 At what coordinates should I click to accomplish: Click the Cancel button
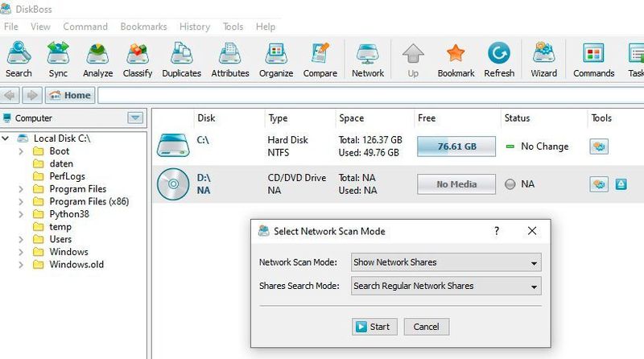click(426, 327)
